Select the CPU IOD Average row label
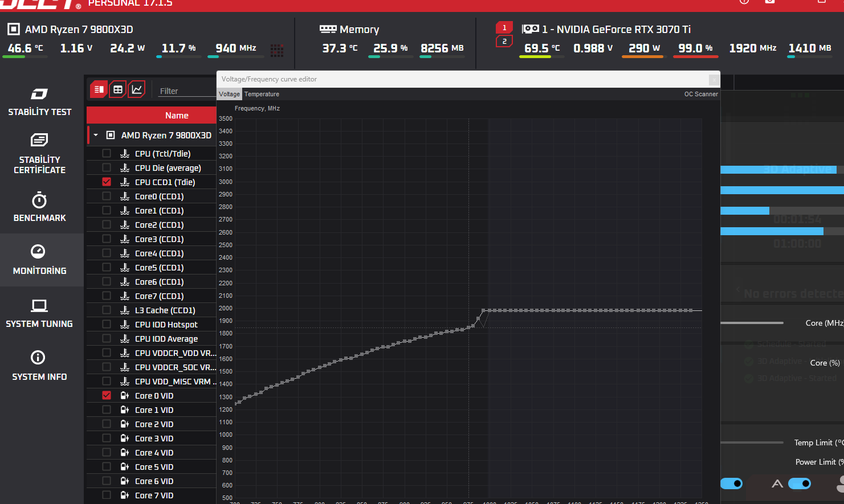Viewport: 844px width, 504px height. tap(166, 339)
